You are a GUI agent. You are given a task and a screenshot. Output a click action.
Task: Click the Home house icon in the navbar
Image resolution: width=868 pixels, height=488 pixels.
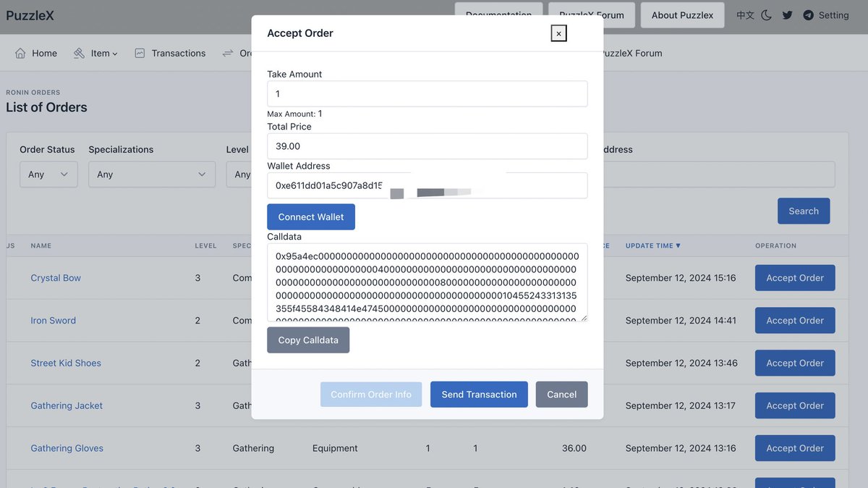point(20,52)
